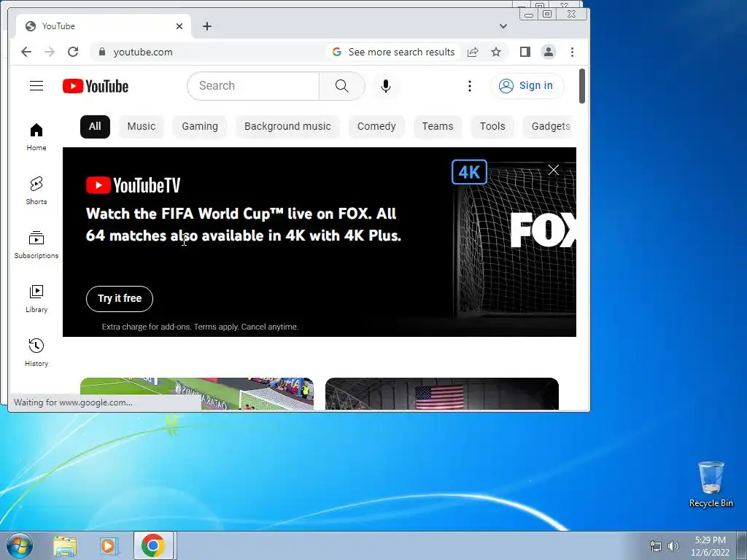
Task: Open Shorts from the sidebar
Action: pos(36,191)
